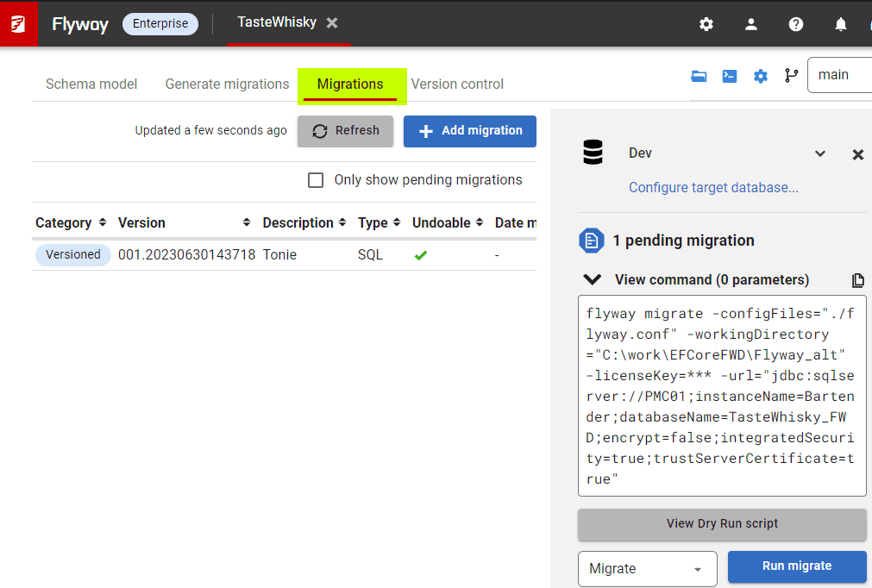872x588 pixels.
Task: Close the Dev target database panel
Action: 858,154
